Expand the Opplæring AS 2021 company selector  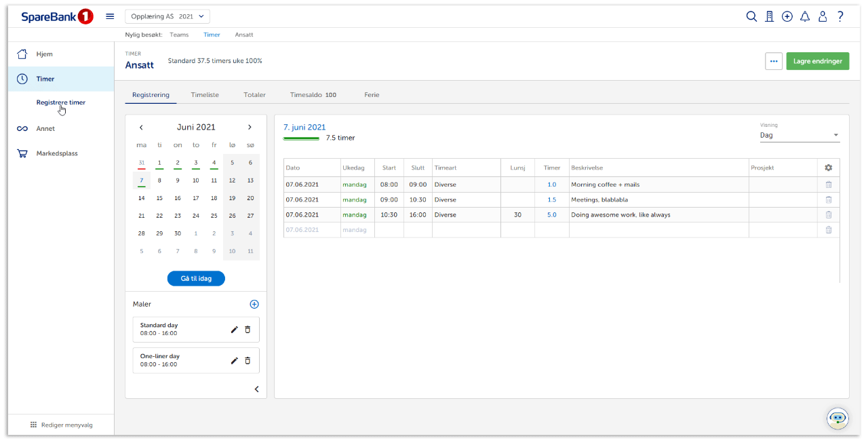pyautogui.click(x=167, y=16)
